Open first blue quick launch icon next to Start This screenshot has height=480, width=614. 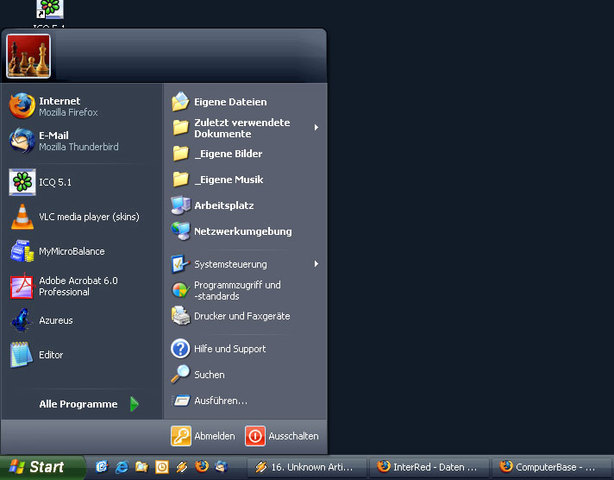point(101,467)
